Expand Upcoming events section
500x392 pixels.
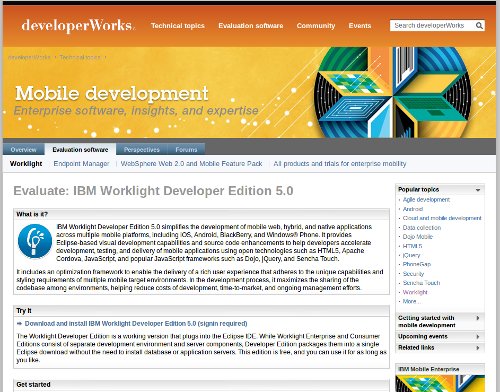click(x=440, y=336)
